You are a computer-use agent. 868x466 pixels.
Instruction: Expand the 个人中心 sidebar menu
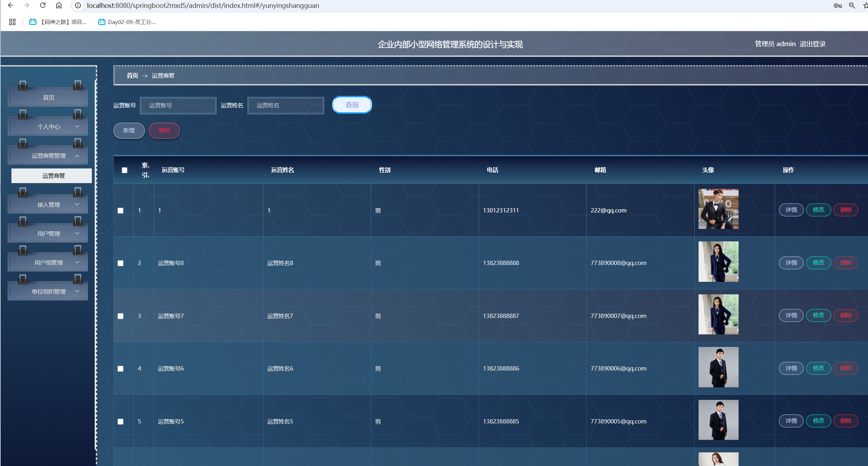(49, 127)
